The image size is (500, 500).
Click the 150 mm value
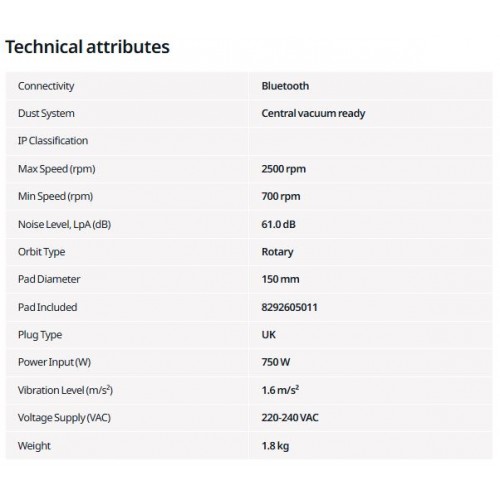click(280, 279)
